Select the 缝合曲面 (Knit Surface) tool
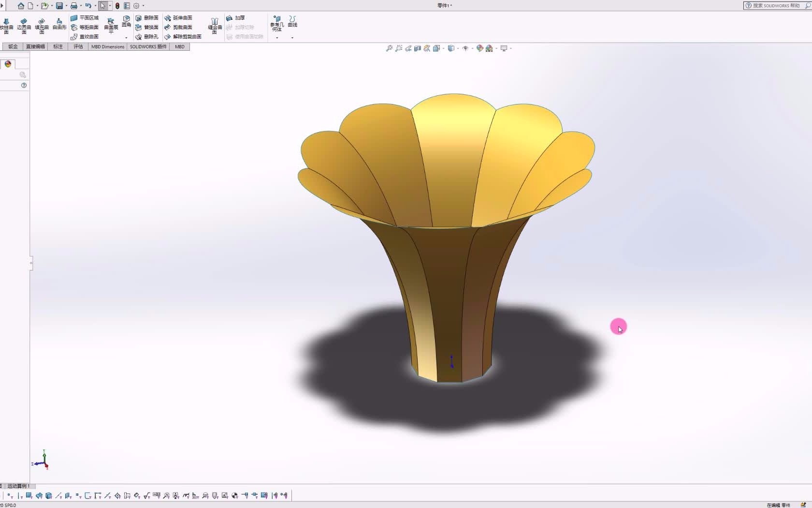Viewport: 812px width, 508px height. pyautogui.click(x=215, y=26)
